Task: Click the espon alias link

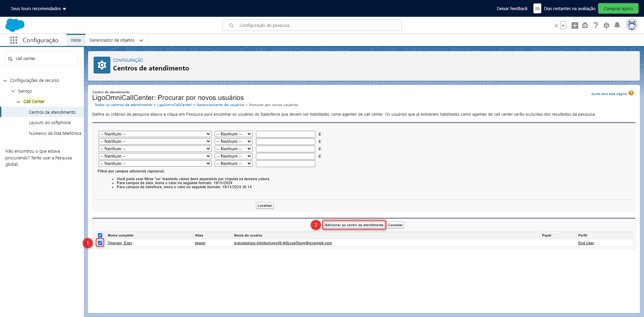Action: tap(200, 243)
